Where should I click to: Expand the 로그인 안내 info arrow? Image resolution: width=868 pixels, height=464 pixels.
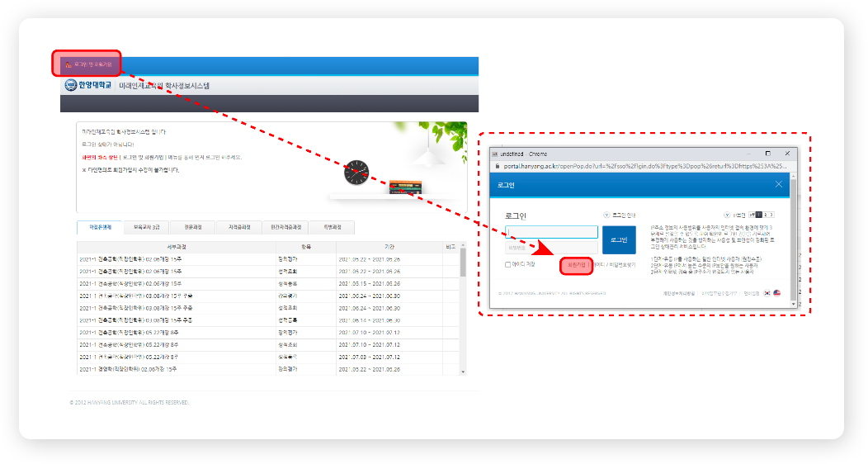(606, 215)
